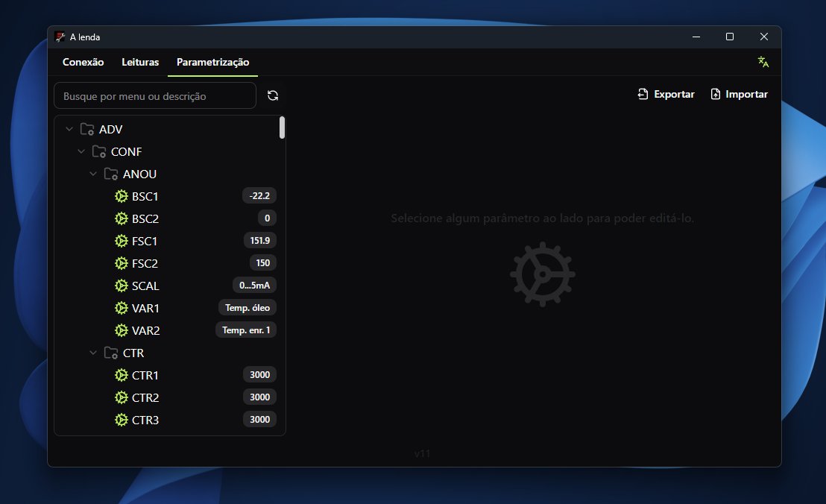Maximize the A lenda window
This screenshot has height=504, width=826.
730,37
